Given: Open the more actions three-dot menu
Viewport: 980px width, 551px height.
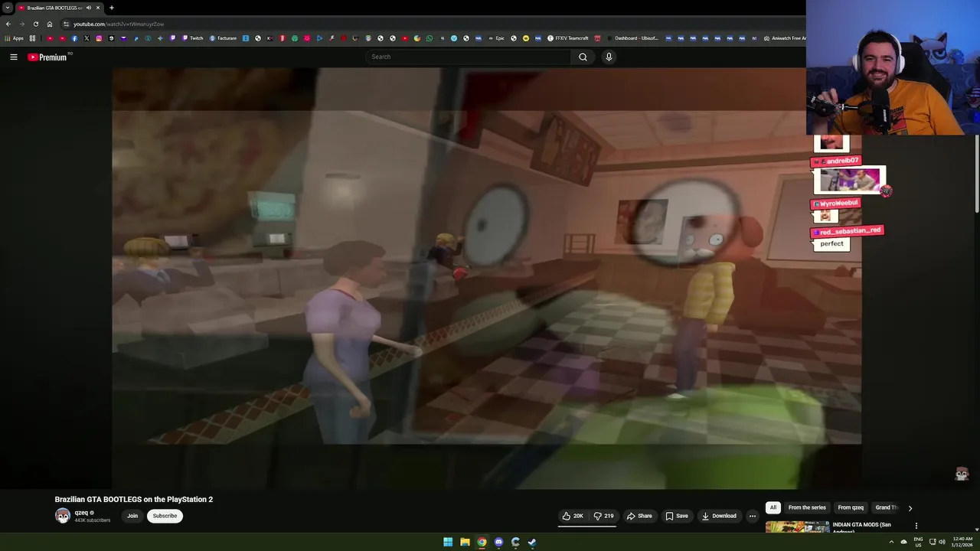Looking at the screenshot, I should (x=752, y=516).
